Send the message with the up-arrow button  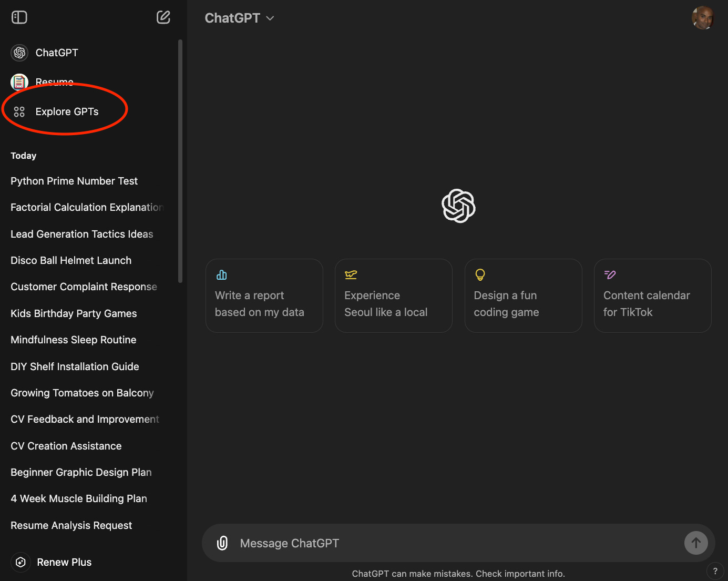tap(696, 543)
